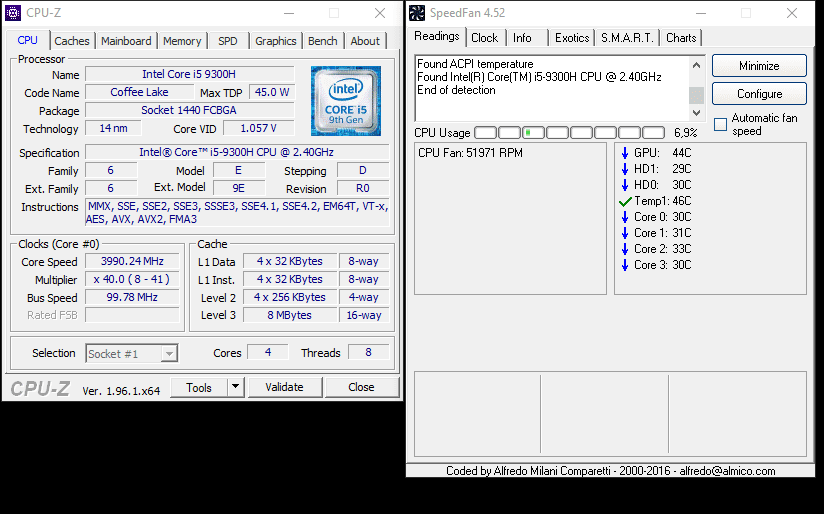Click the last CPU Usage bar in SpeedFan
824x514 pixels.
653,132
